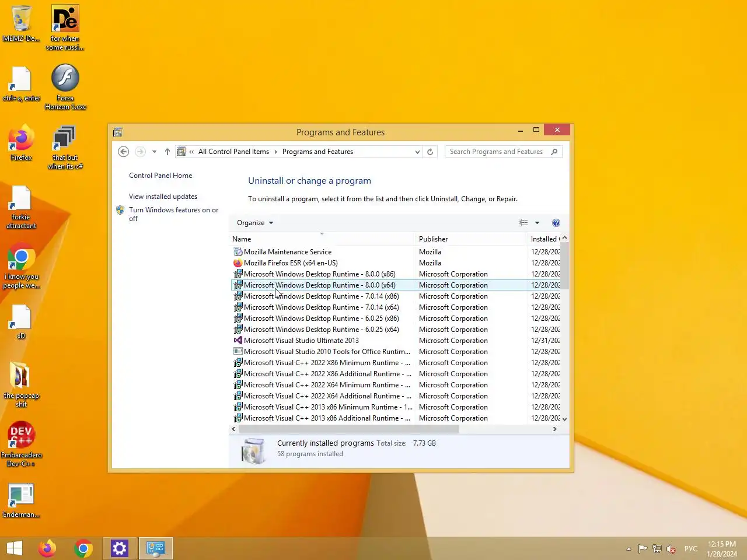747x560 pixels.
Task: Open Control Panel Home link
Action: pyautogui.click(x=160, y=176)
